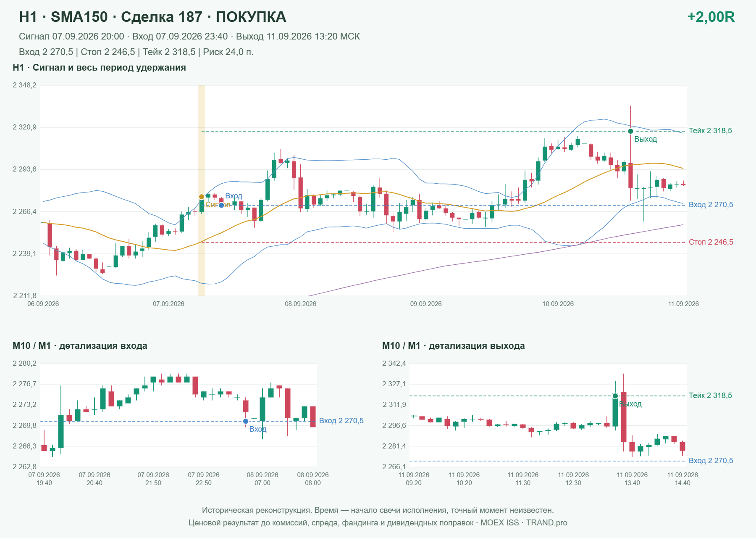Click "Вход 2 270,5" label beside the entry detail chart
Image resolution: width=756 pixels, height=538 pixels.
pyautogui.click(x=341, y=421)
